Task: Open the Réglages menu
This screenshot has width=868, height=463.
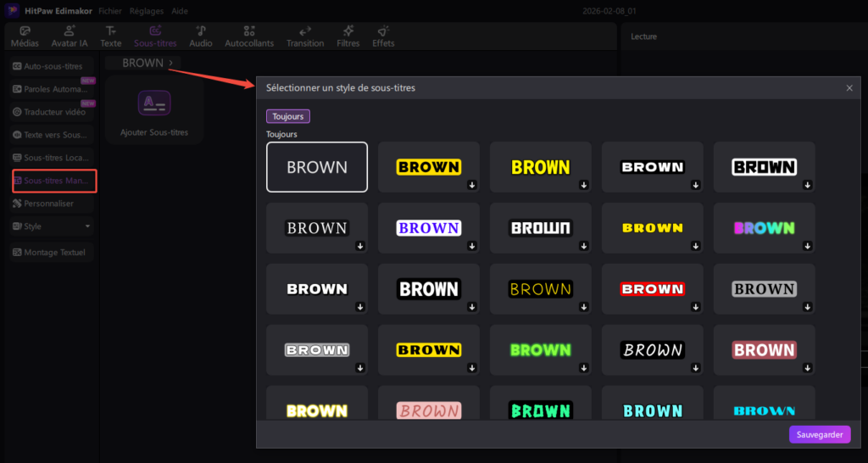Action: point(147,11)
